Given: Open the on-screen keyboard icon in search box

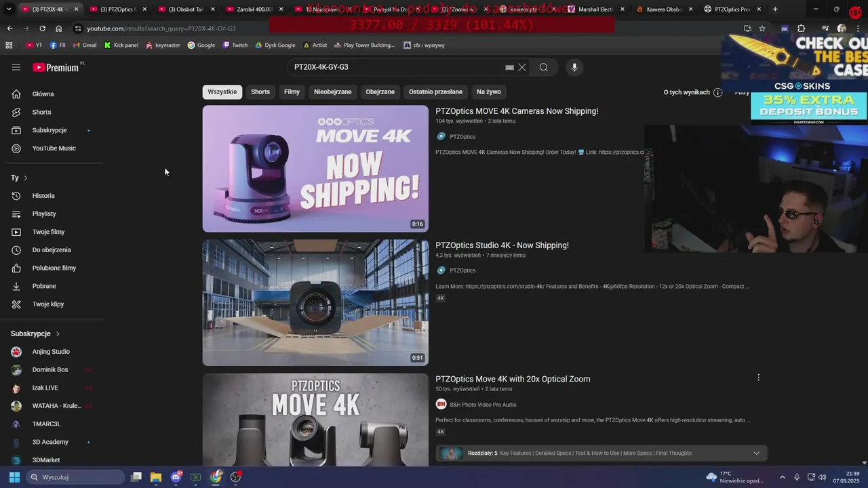Looking at the screenshot, I should pos(509,68).
